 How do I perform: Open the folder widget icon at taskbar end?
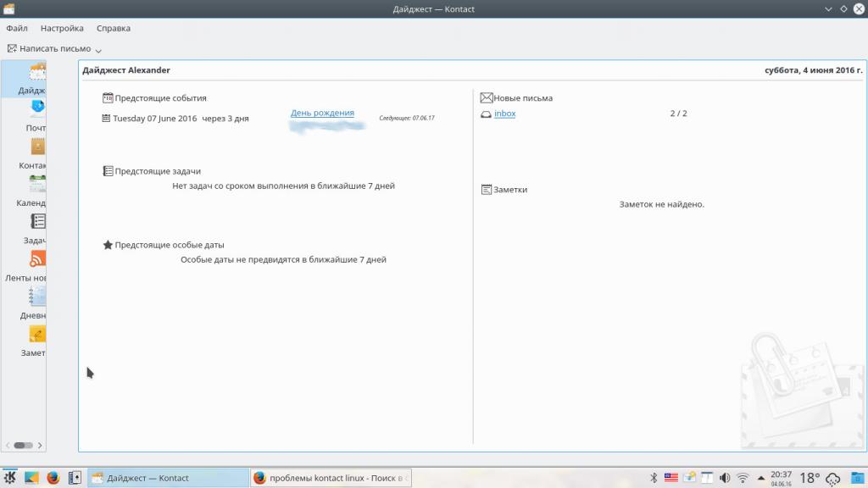(x=858, y=478)
